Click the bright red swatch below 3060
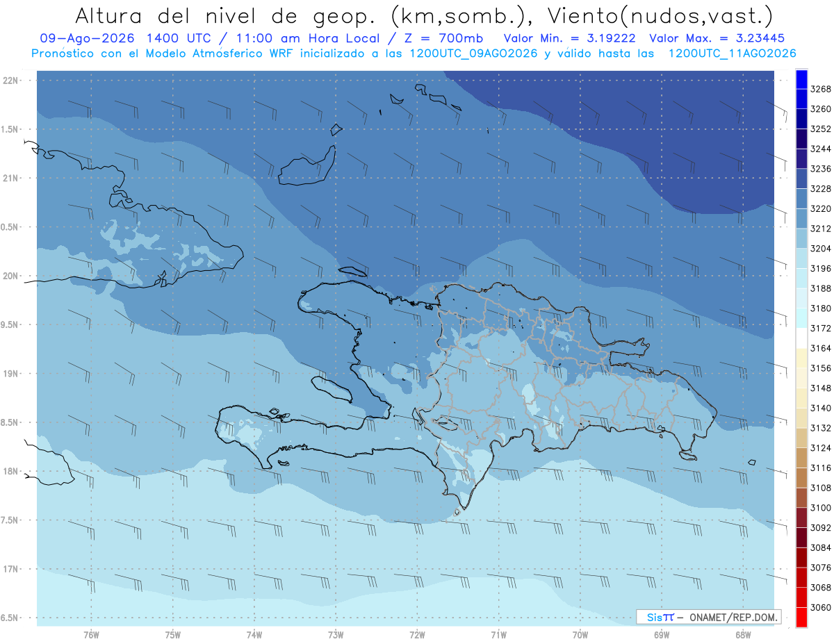Viewport: 834px width, 644px height. (801, 617)
